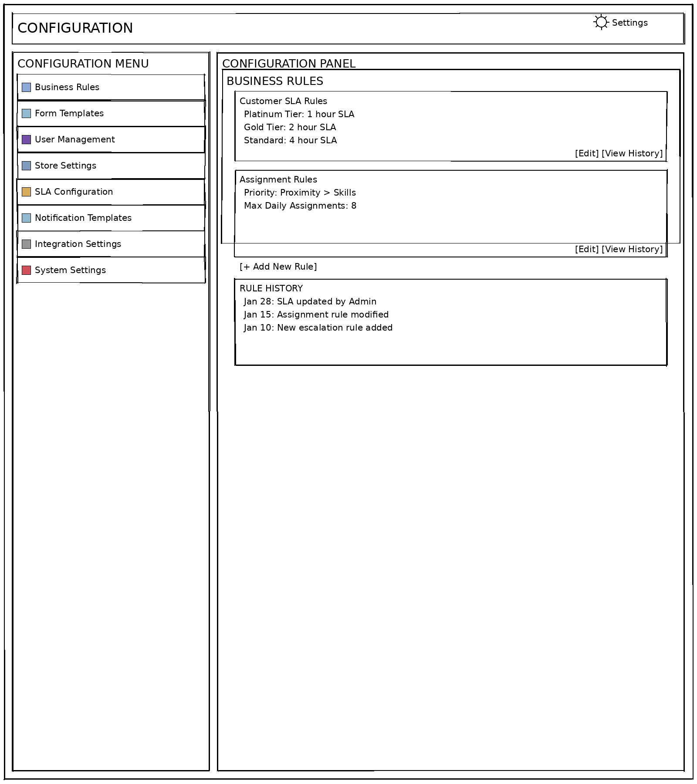Select the Notification Templates icon

coord(26,218)
